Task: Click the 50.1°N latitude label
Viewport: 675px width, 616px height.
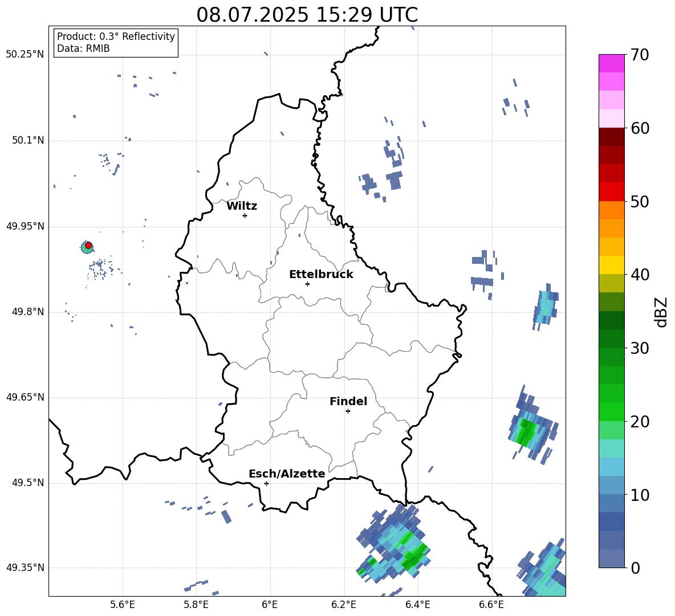Action: [27, 141]
